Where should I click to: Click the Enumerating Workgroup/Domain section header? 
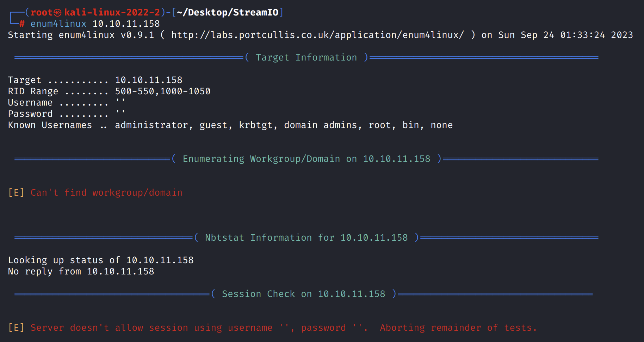pos(306,159)
